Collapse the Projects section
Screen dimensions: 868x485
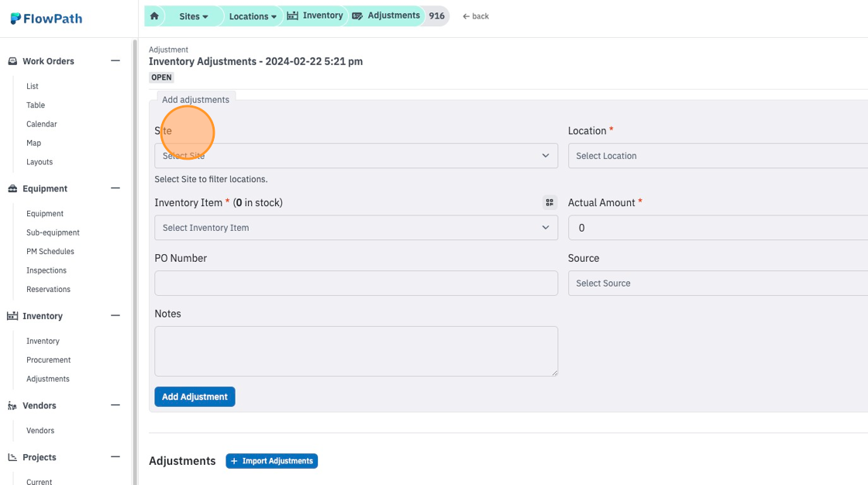[x=115, y=457]
